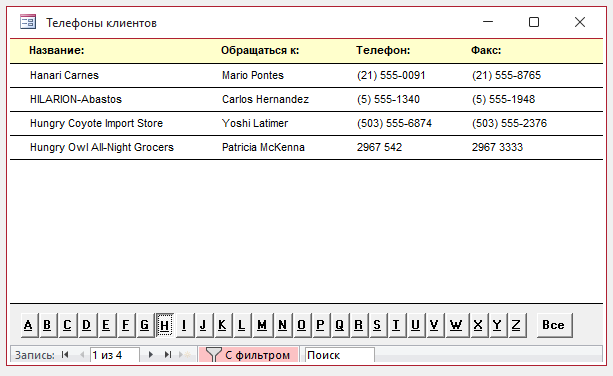Filter customers by letter K
Viewport: 613px width, 376px height.
pos(223,325)
